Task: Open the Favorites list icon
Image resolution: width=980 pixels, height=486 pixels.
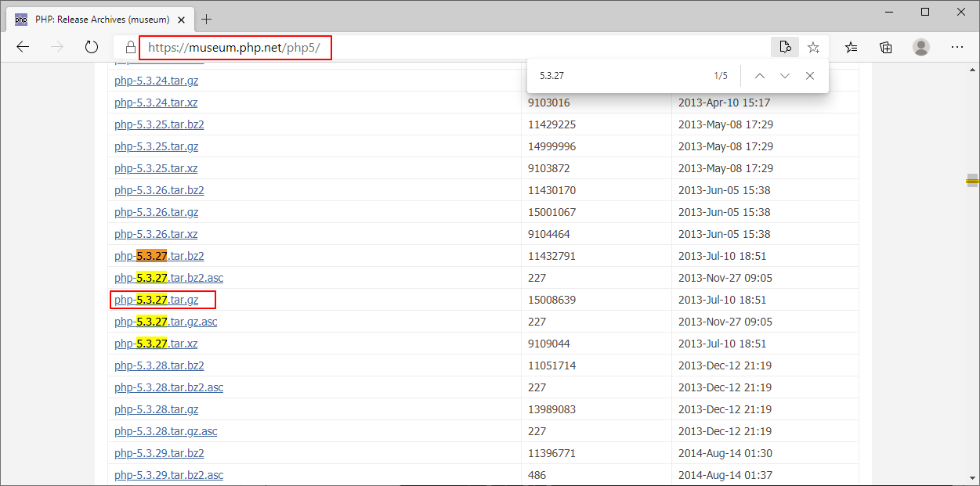Action: [x=852, y=48]
